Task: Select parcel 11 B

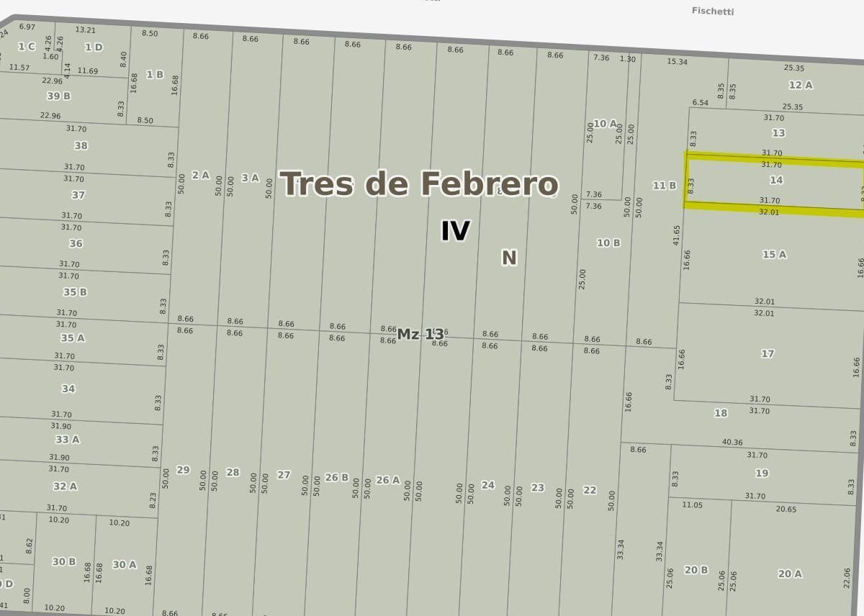Action: click(664, 186)
